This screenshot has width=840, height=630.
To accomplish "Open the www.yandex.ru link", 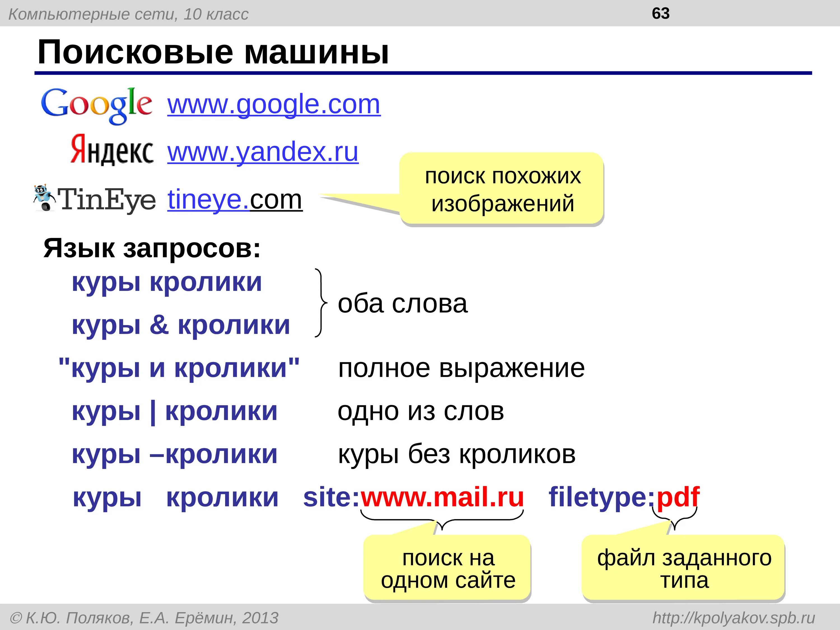I will [x=263, y=152].
